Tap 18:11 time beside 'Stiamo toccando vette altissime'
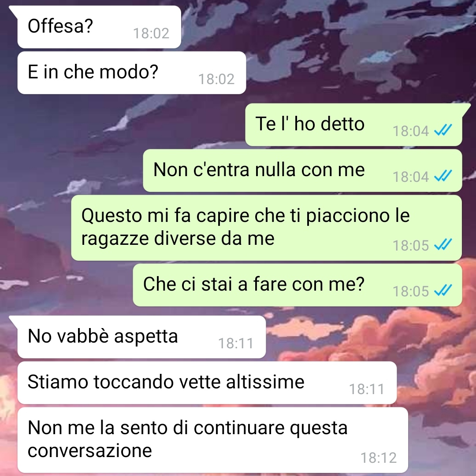476x476 pixels. tap(367, 389)
